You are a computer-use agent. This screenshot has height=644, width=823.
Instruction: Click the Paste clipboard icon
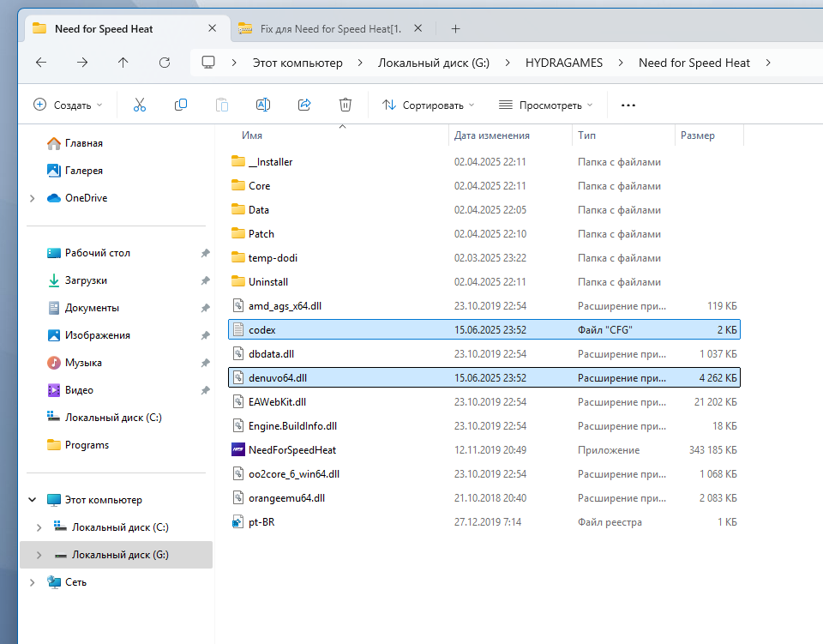click(222, 105)
